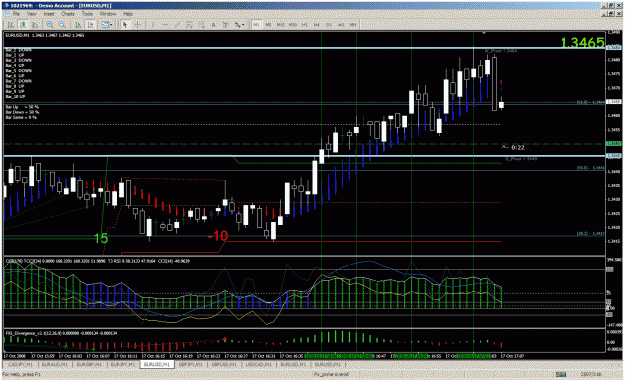The width and height of the screenshot is (625, 380).
Task: Click the 1.3465 large price label
Action: (x=582, y=42)
